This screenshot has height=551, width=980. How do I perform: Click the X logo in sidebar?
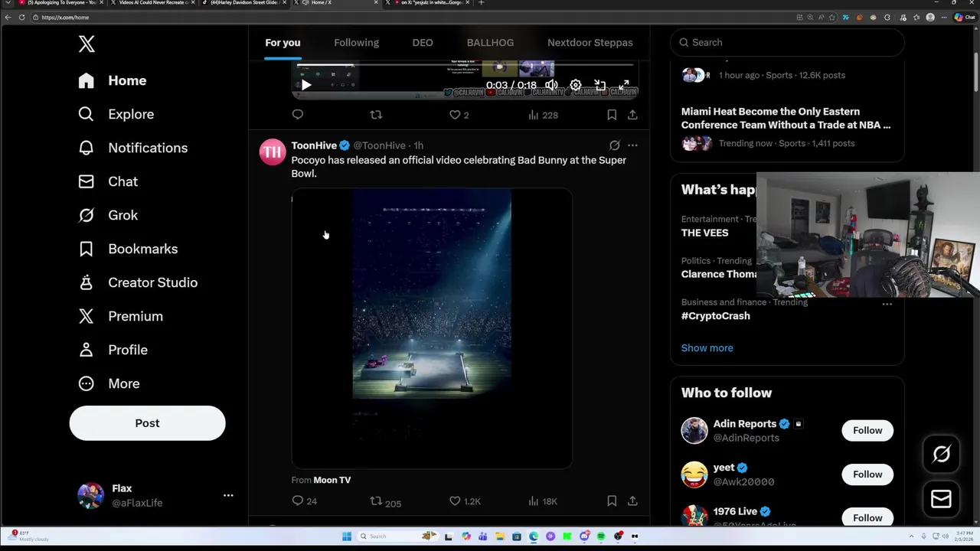click(87, 44)
